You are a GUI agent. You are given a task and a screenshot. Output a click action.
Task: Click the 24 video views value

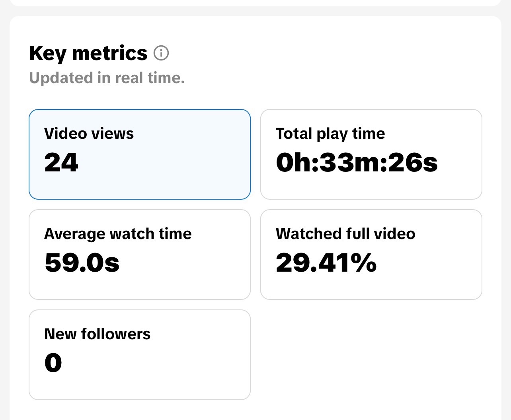pyautogui.click(x=61, y=162)
